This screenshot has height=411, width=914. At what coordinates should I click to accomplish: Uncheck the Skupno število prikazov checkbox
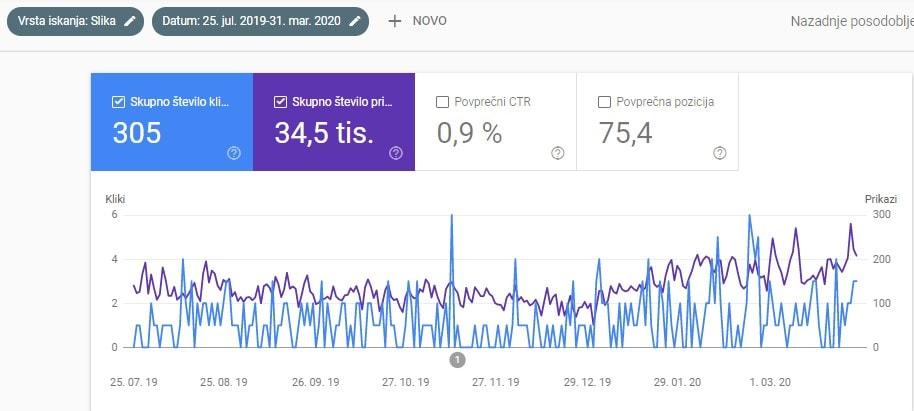(280, 102)
